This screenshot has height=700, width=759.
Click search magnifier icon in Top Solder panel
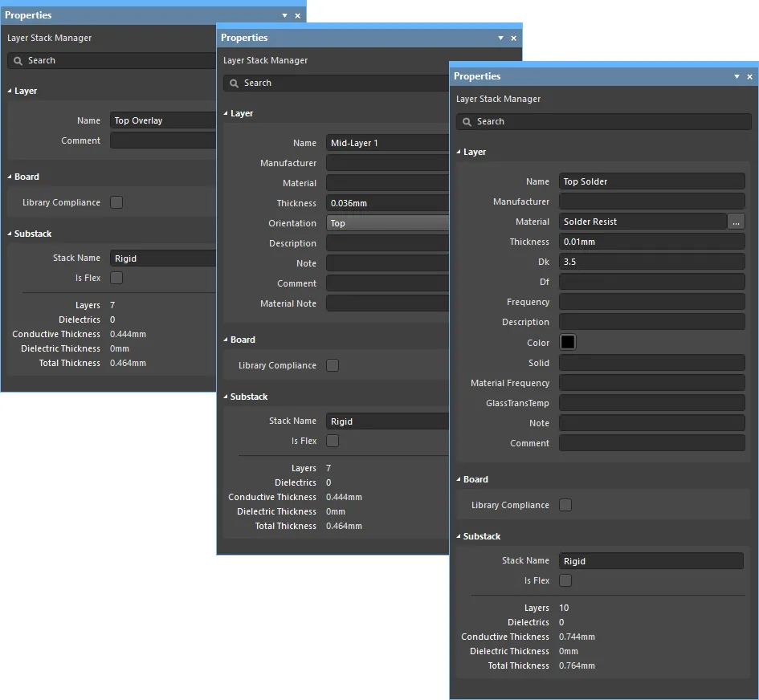467,122
